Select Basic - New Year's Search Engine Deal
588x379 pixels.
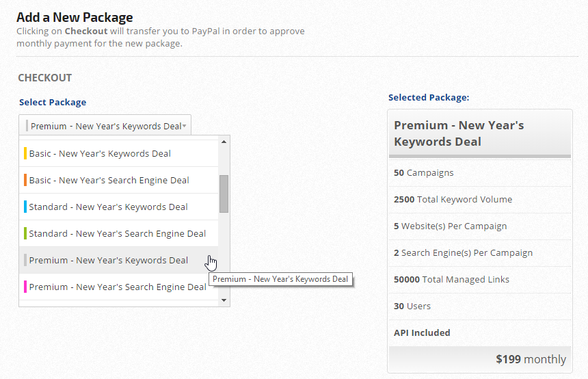109,181
